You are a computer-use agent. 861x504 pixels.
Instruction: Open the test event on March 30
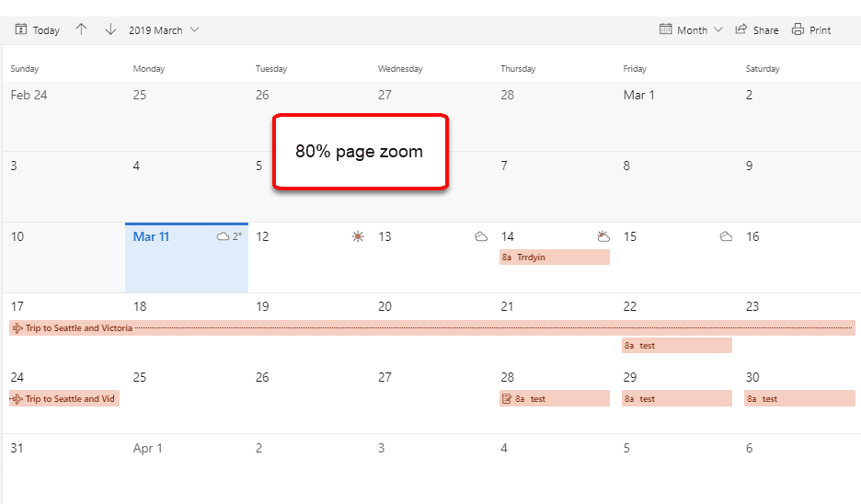(798, 398)
